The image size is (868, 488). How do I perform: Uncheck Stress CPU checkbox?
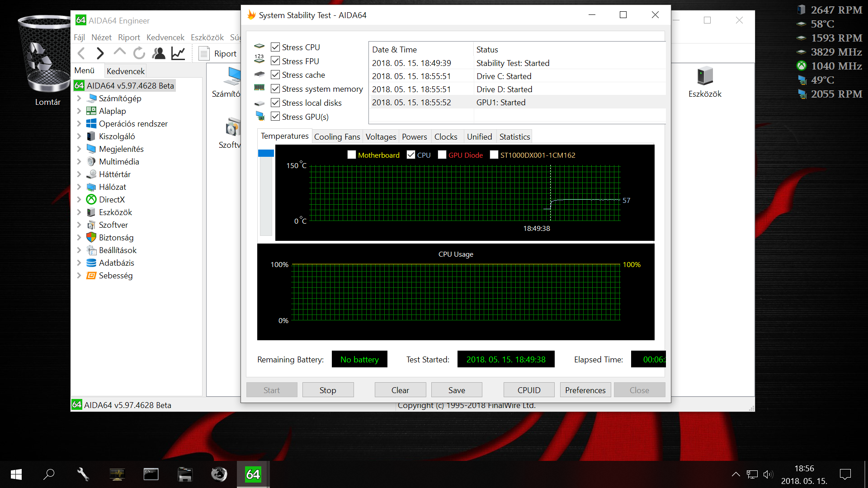point(275,47)
